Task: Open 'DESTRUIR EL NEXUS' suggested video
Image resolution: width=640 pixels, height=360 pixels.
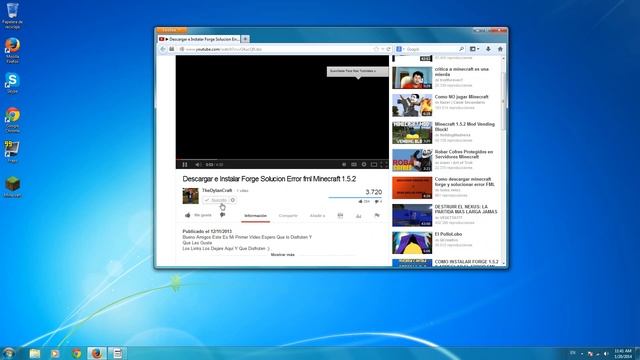Action: coord(466,209)
